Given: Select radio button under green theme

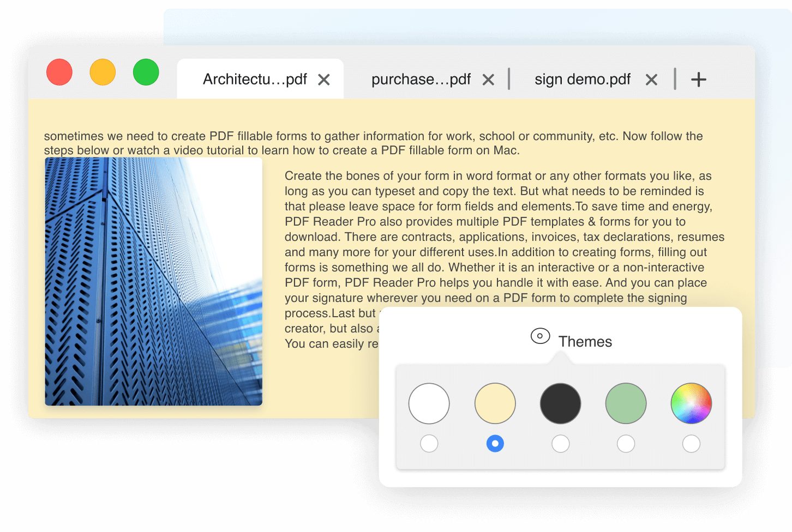Looking at the screenshot, I should click(626, 444).
